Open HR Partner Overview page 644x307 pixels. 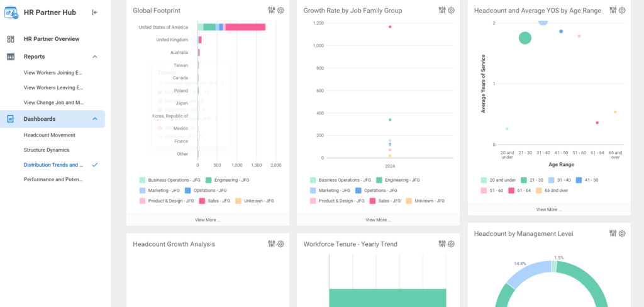click(x=52, y=39)
